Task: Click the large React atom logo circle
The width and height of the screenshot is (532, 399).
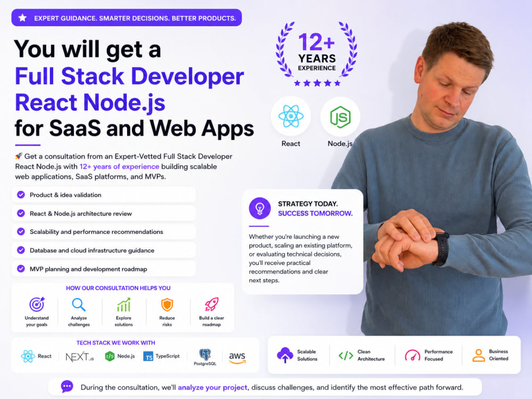Action: tap(291, 117)
